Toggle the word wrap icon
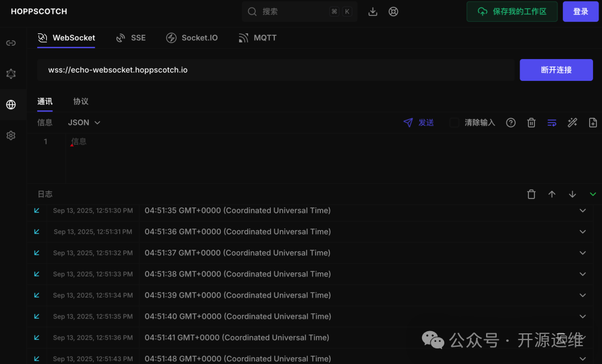602x364 pixels. 552,123
